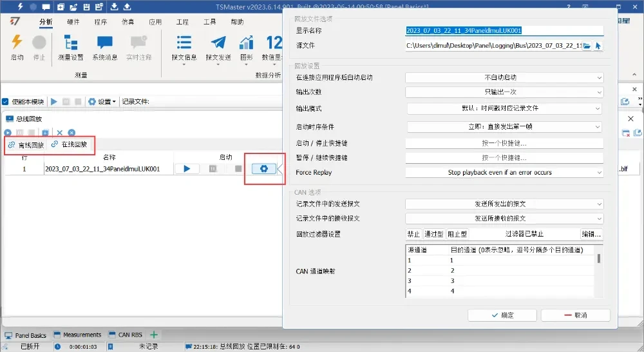644x352 pixels.
Task: Expand the 输出模式 combo box
Action: (504, 108)
